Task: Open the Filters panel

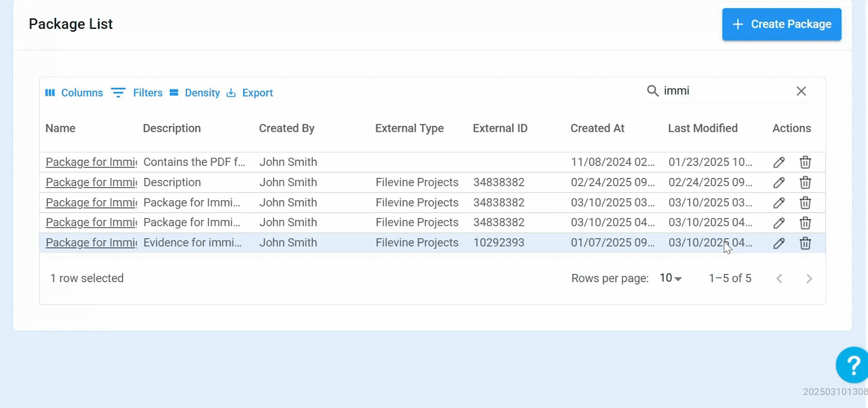Action: (x=137, y=93)
